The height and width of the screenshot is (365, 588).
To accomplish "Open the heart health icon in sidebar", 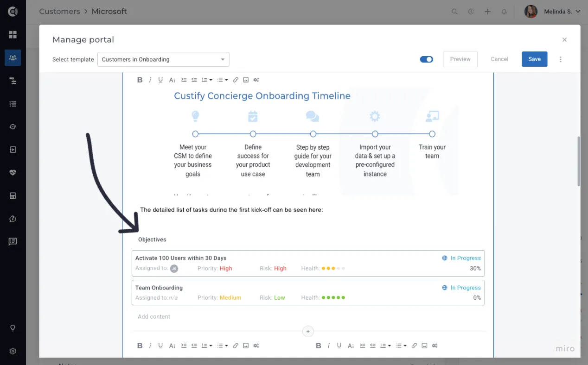I will click(13, 173).
